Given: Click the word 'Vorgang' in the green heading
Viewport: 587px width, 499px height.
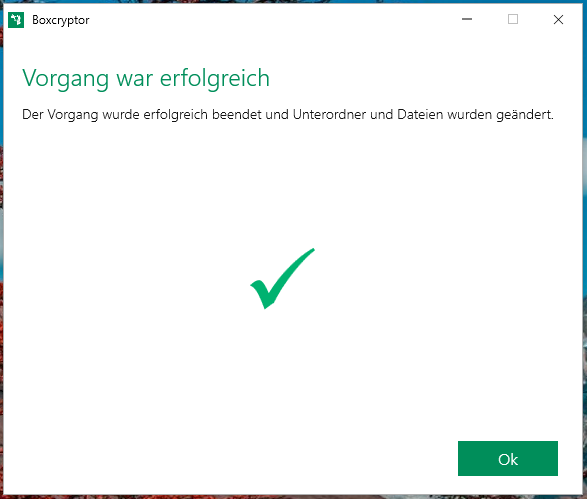Looking at the screenshot, I should point(66,79).
